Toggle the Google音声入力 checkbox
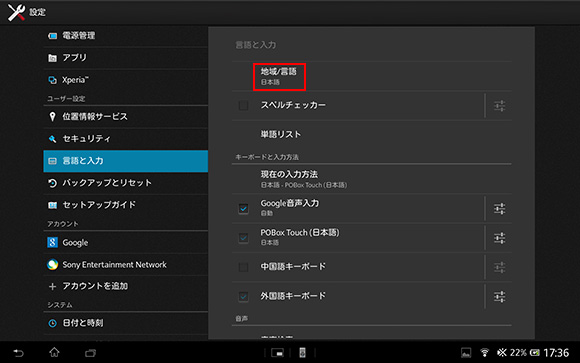This screenshot has width=580, height=363. [243, 209]
